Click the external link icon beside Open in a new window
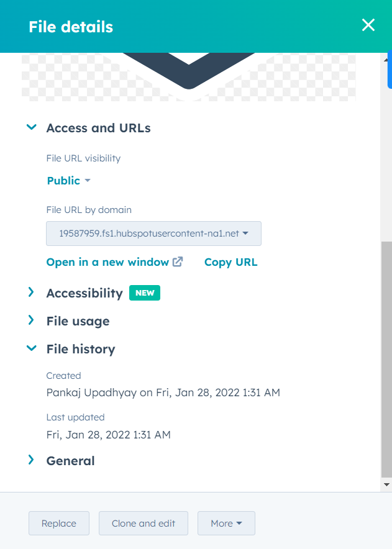Image resolution: width=392 pixels, height=549 pixels. click(178, 261)
